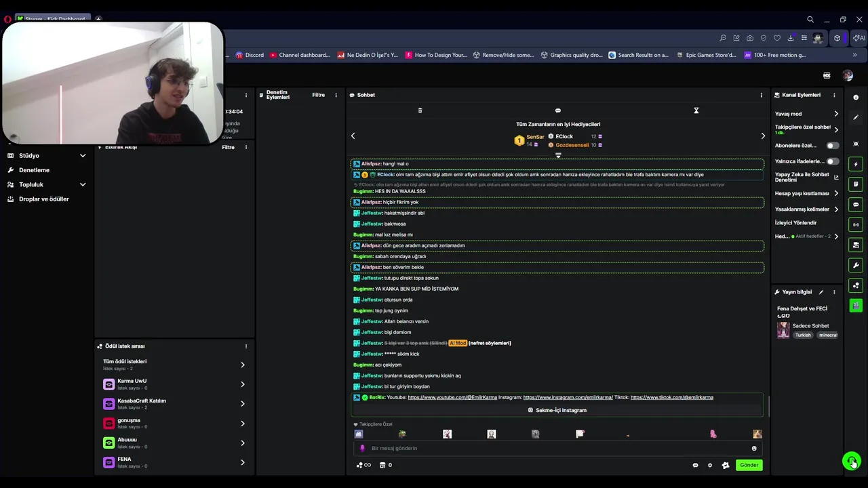Click the bright green icon in right sidebar
The width and height of the screenshot is (868, 488).
(x=856, y=306)
